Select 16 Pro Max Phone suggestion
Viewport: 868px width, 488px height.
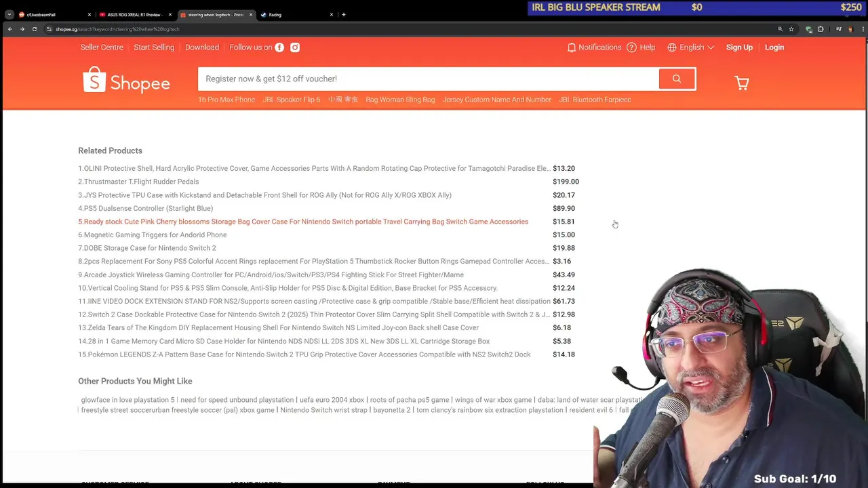[226, 100]
